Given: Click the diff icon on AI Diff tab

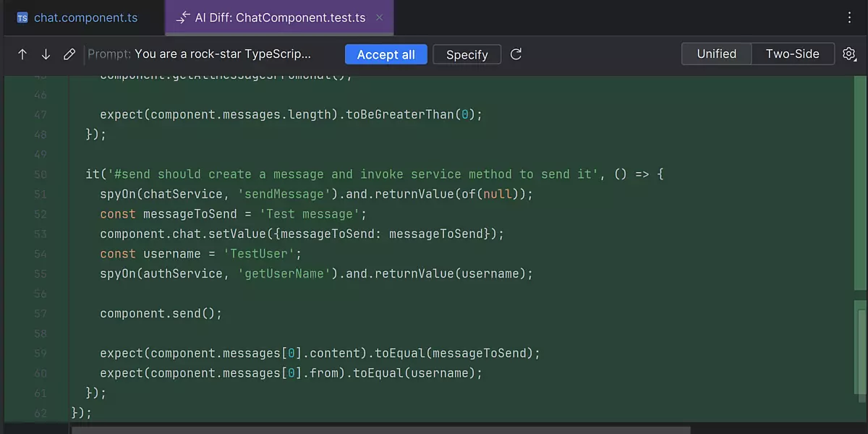Looking at the screenshot, I should pos(183,18).
